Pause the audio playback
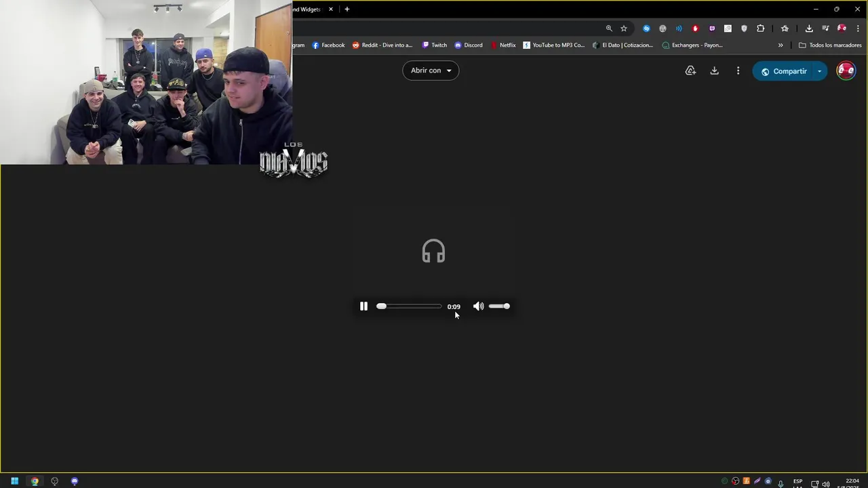The height and width of the screenshot is (488, 868). click(363, 306)
